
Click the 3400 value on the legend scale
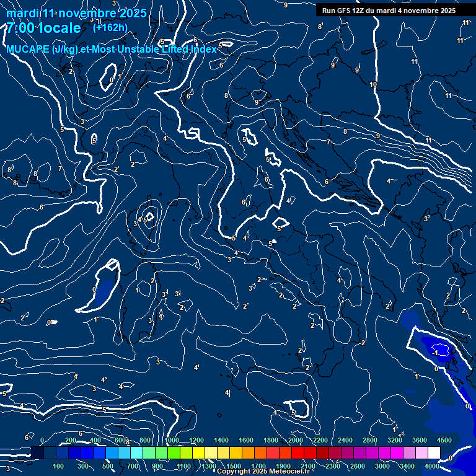[408, 466]
